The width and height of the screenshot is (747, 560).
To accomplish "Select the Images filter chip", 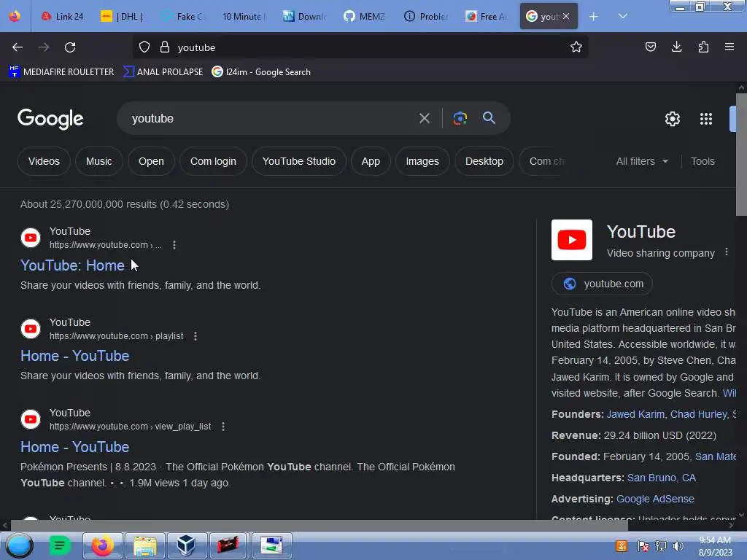I will coord(422,161).
